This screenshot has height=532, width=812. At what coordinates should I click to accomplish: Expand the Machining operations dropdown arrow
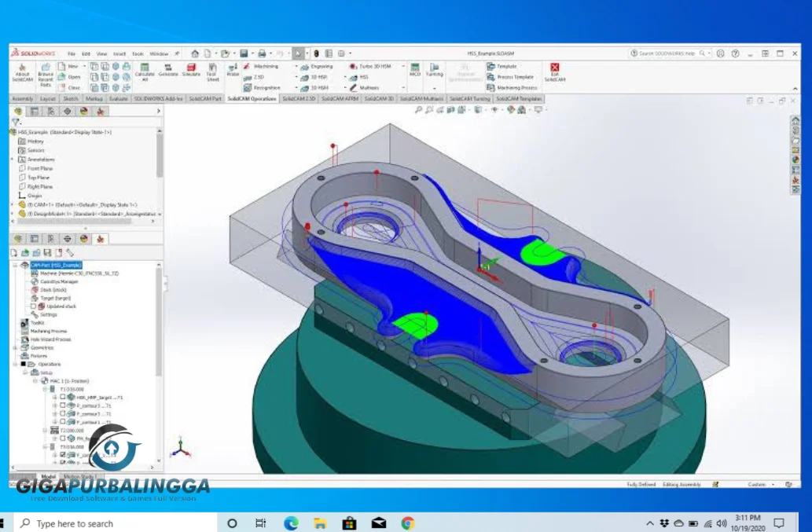coord(296,67)
